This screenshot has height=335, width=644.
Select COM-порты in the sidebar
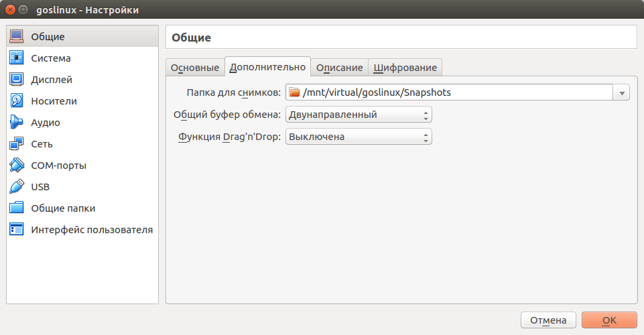(x=82, y=165)
